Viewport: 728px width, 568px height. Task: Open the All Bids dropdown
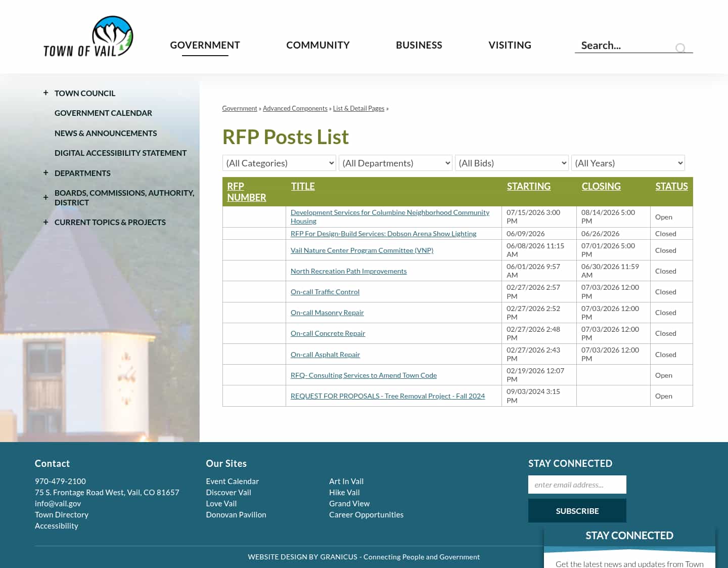click(x=512, y=163)
